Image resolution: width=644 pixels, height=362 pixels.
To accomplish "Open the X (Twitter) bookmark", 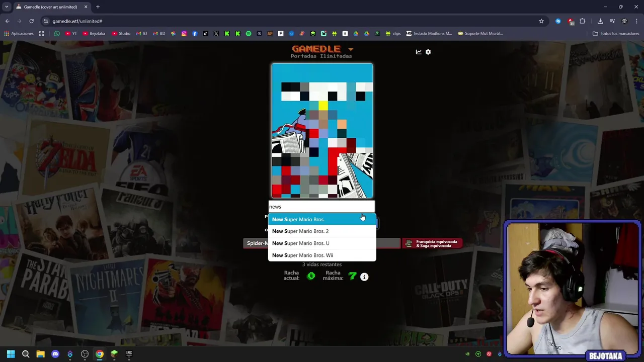I will coord(216,34).
